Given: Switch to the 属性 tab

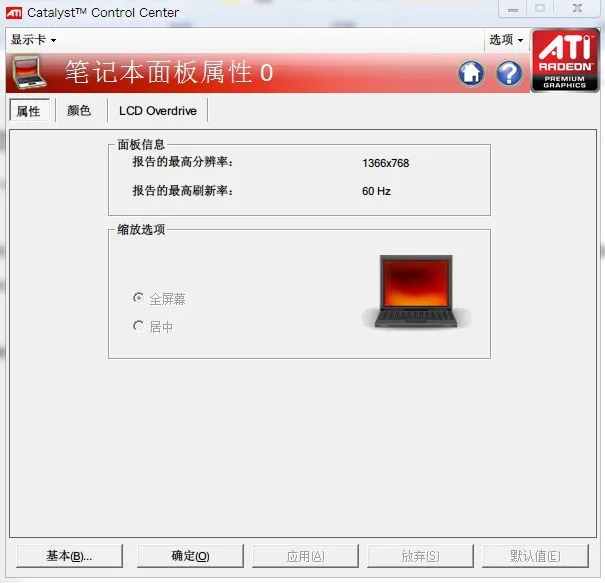Looking at the screenshot, I should [29, 111].
